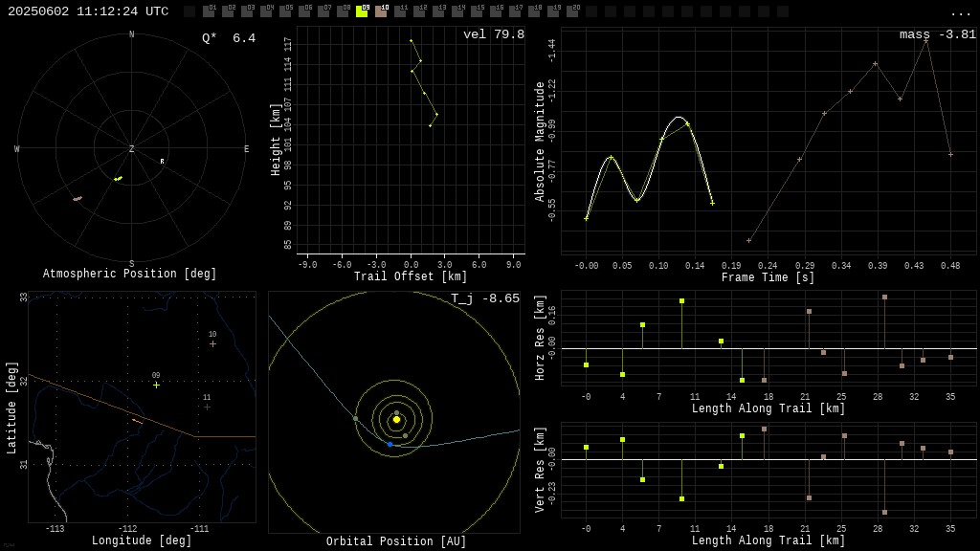980x551 pixels.
Task: Click the yellow meteor trail in polar plot
Action: coord(118,179)
